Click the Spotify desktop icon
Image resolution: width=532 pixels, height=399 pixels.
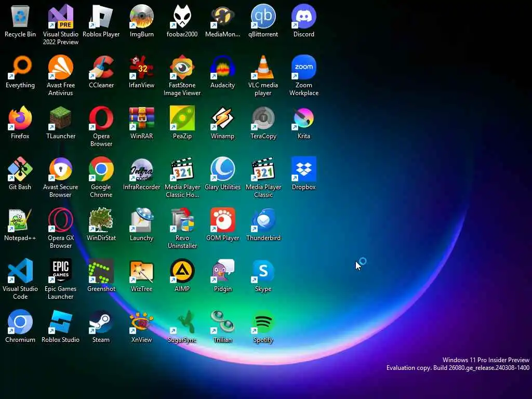(263, 322)
